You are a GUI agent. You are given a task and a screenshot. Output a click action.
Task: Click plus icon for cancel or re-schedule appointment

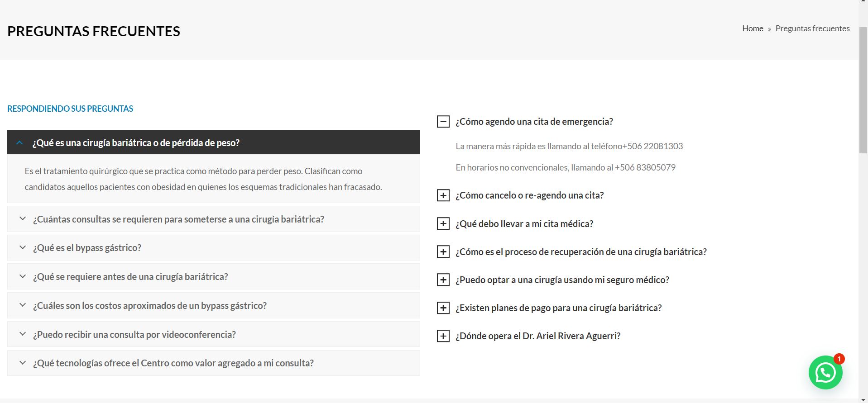(x=443, y=195)
